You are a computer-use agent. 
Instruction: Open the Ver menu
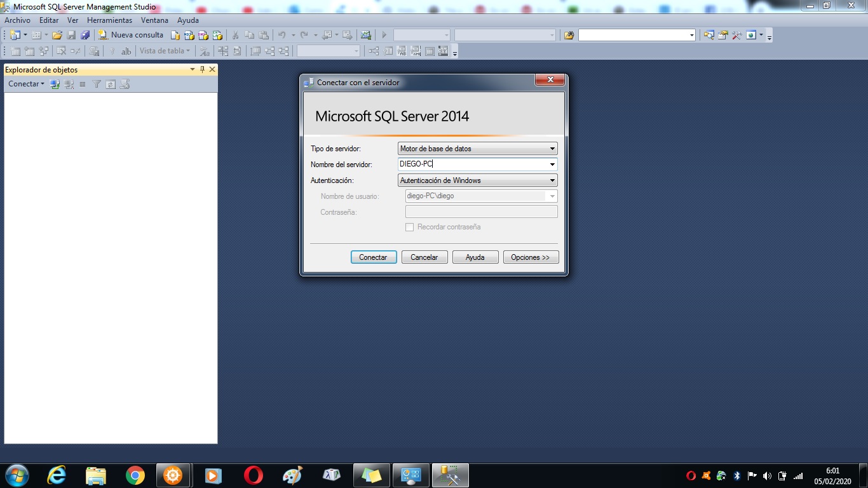[x=73, y=20]
